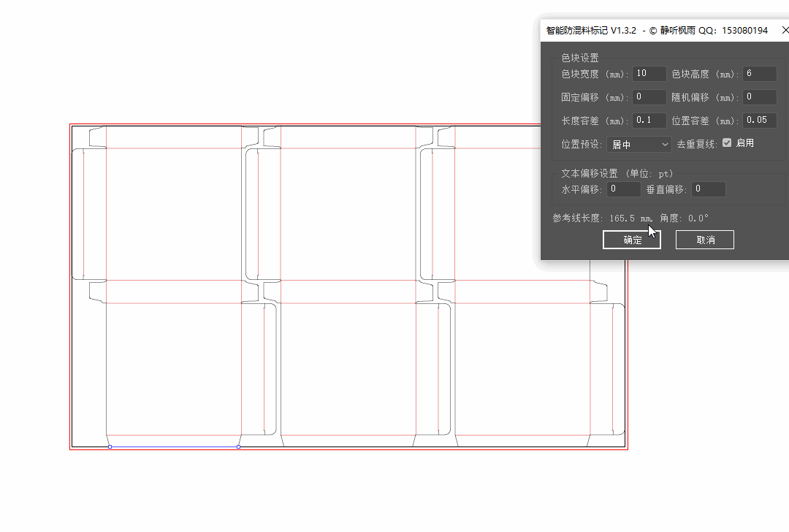Click the 参考线长度 165.5 mm readout
Image resolution: width=789 pixels, height=532 pixels.
[602, 218]
